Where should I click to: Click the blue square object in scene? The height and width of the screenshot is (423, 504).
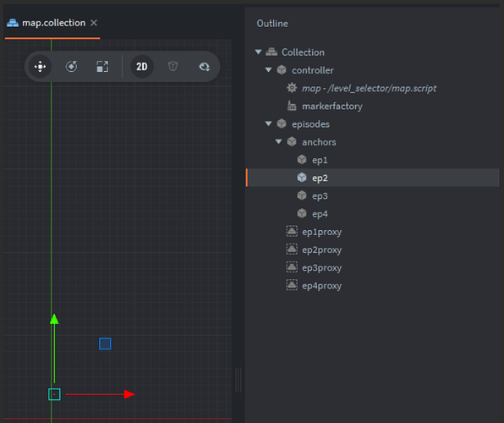click(105, 343)
